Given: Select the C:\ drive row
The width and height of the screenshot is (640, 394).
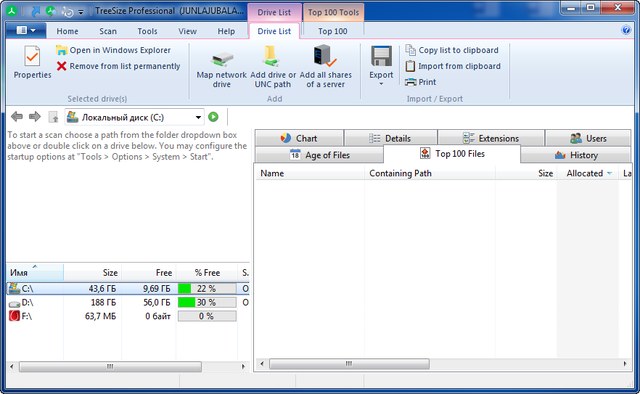Looking at the screenshot, I should tap(128, 289).
